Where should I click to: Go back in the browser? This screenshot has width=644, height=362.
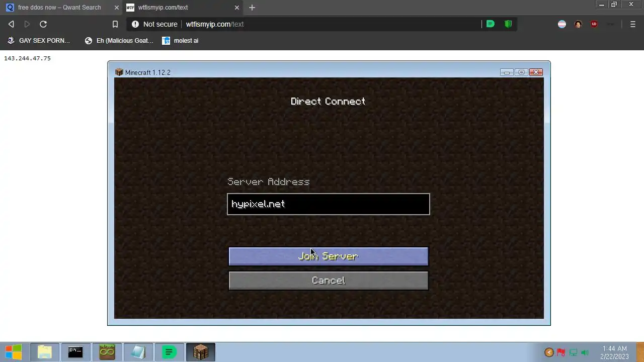click(x=11, y=24)
